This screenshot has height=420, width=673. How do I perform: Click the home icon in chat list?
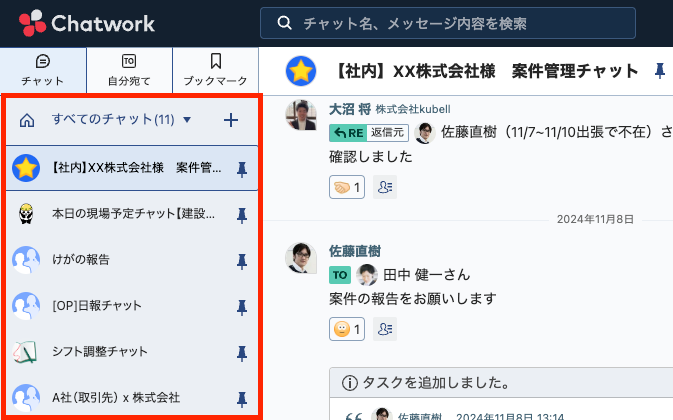coord(27,120)
